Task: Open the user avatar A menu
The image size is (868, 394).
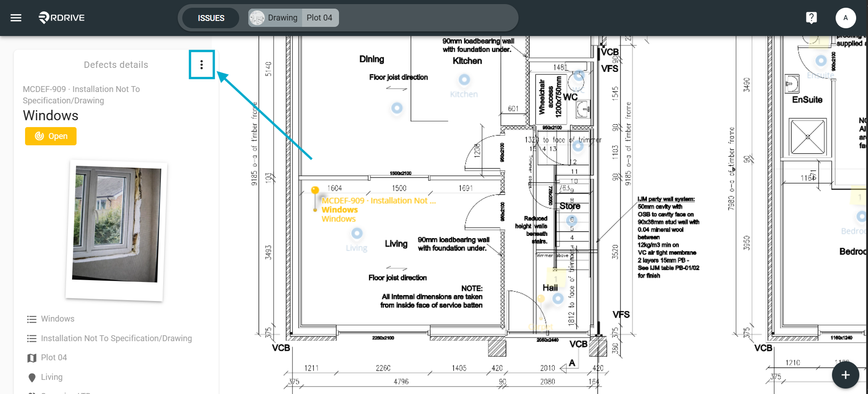Action: 845,18
